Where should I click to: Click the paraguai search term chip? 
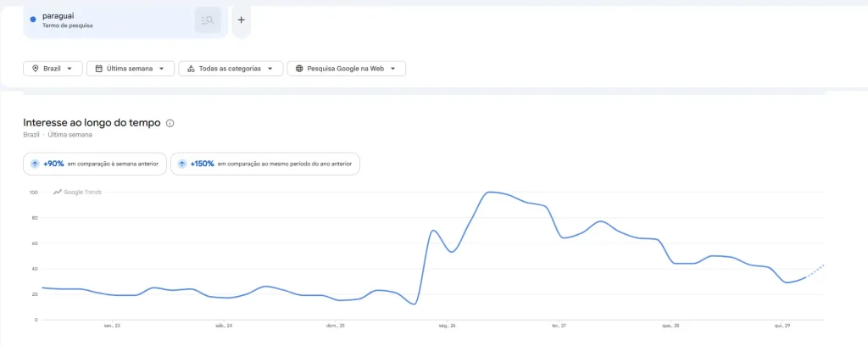tap(125, 21)
